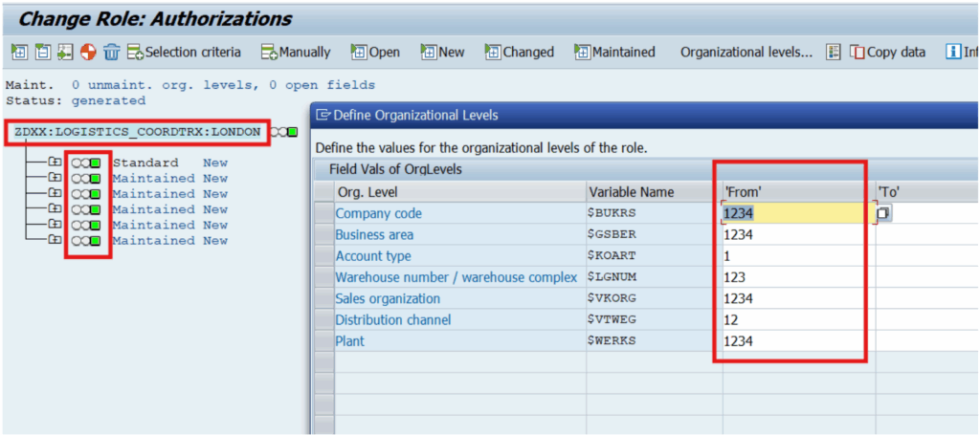Click the red and white generate icon
980x435 pixels.
(x=88, y=53)
